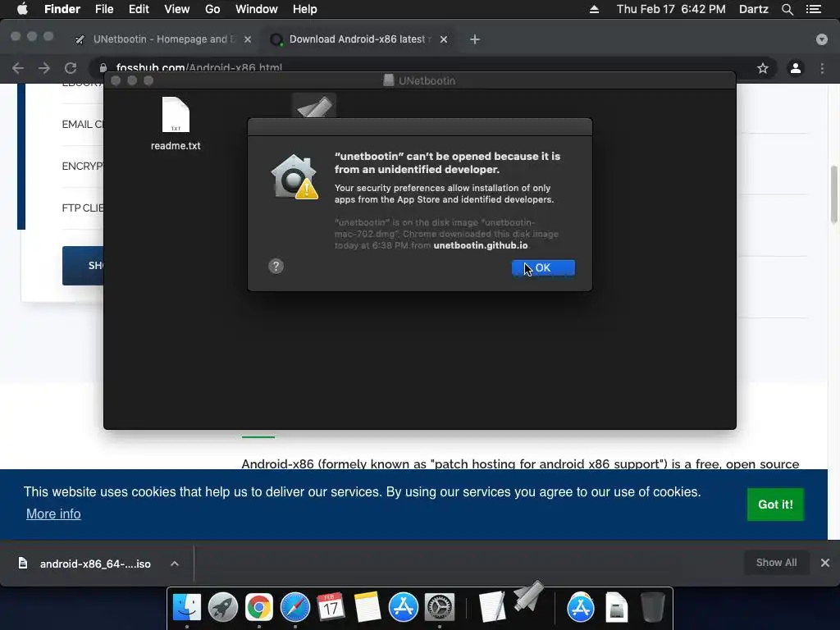The width and height of the screenshot is (840, 630).
Task: Open Notification Center list icon
Action: pyautogui.click(x=814, y=9)
